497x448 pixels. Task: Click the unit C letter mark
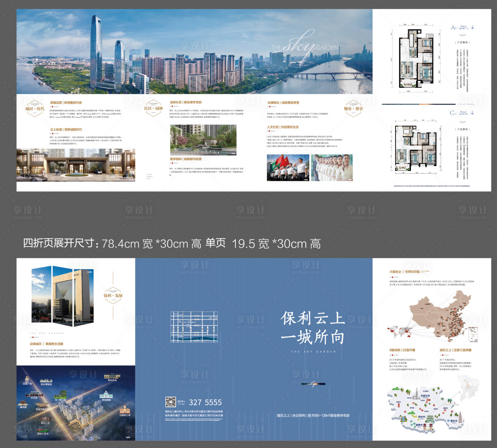(x=452, y=113)
